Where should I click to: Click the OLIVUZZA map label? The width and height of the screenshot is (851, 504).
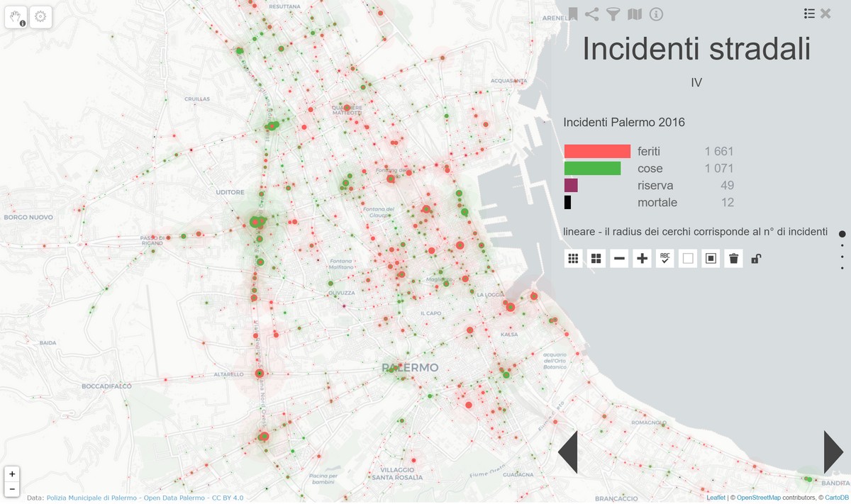pyautogui.click(x=342, y=293)
